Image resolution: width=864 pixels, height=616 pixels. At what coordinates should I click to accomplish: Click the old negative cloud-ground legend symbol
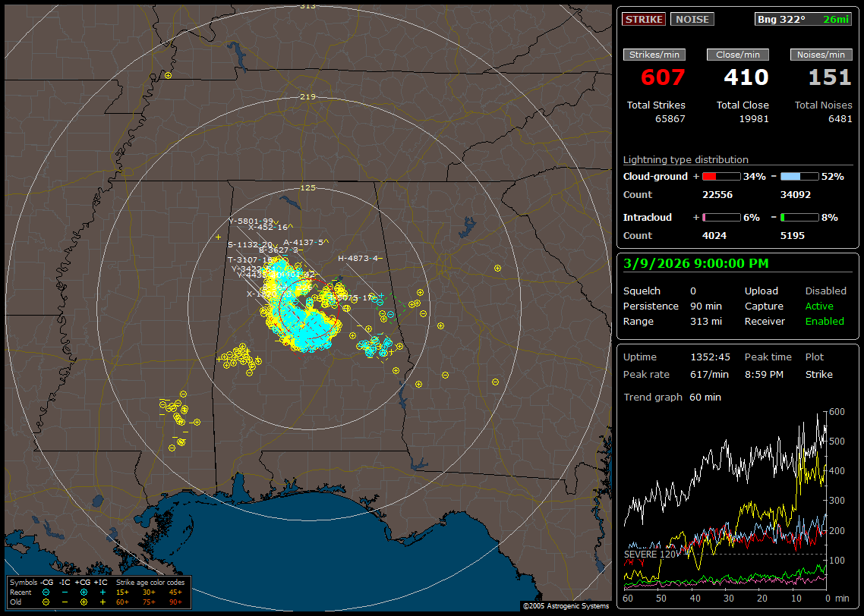[46, 602]
